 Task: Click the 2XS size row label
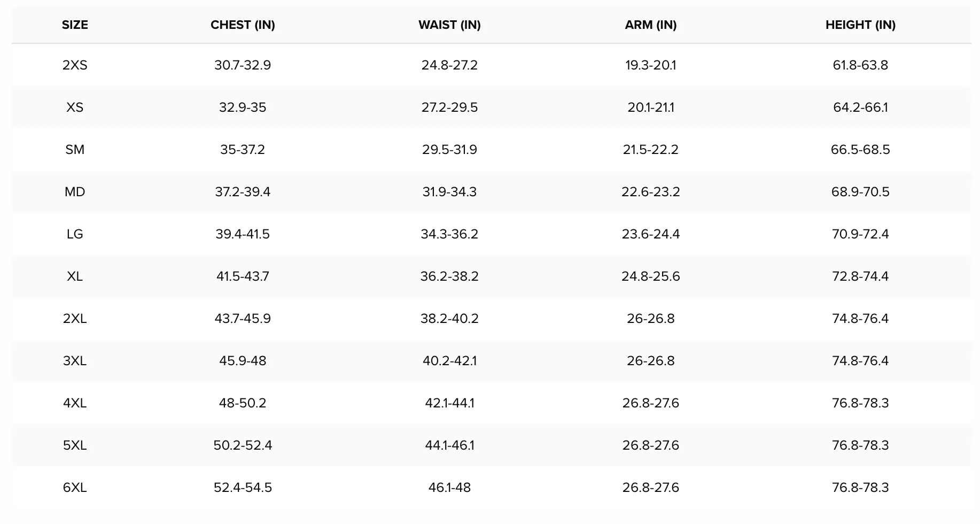point(75,65)
